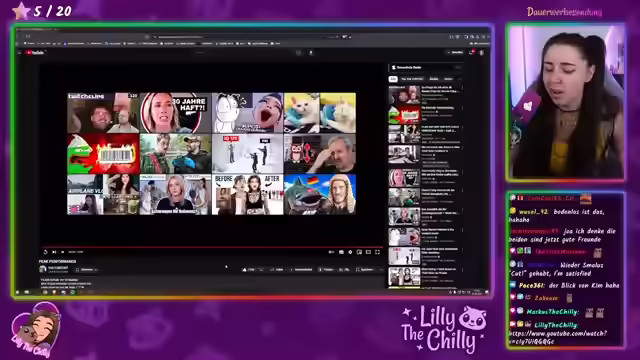Open end-screen video with white cats

point(320,113)
